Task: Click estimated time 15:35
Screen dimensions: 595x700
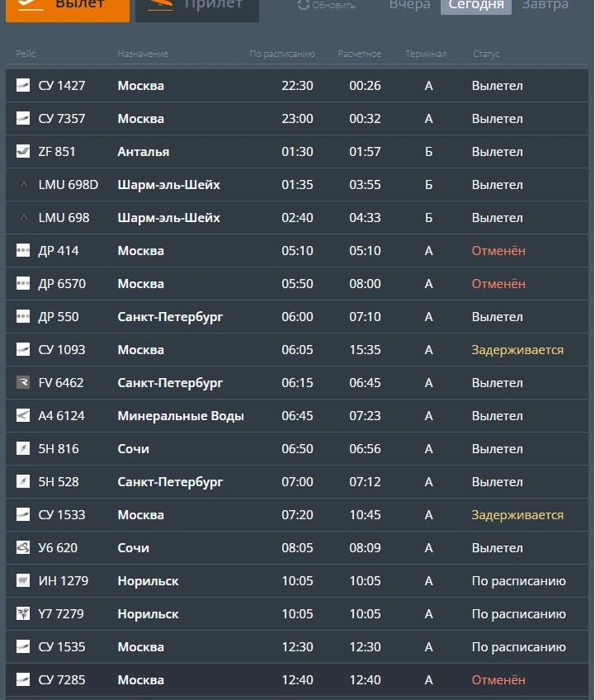Action: click(x=365, y=349)
